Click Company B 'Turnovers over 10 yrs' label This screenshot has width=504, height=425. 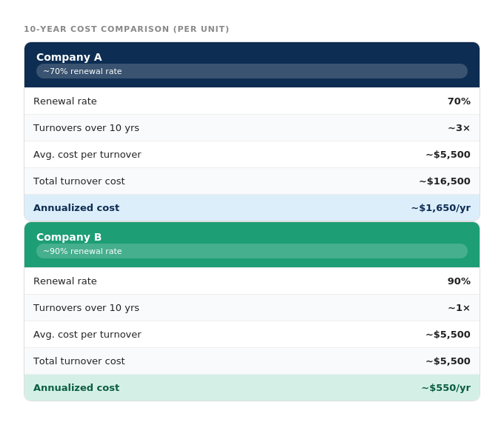(86, 308)
